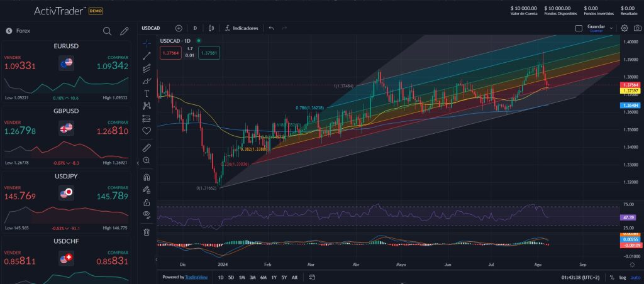Toggle lock all drawing tools
The height and width of the screenshot is (284, 644).
coord(147,202)
